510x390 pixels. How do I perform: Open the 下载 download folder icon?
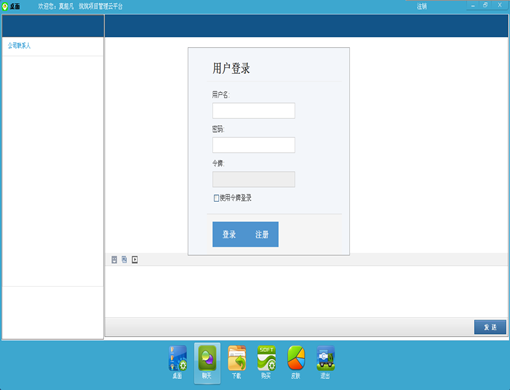237,362
